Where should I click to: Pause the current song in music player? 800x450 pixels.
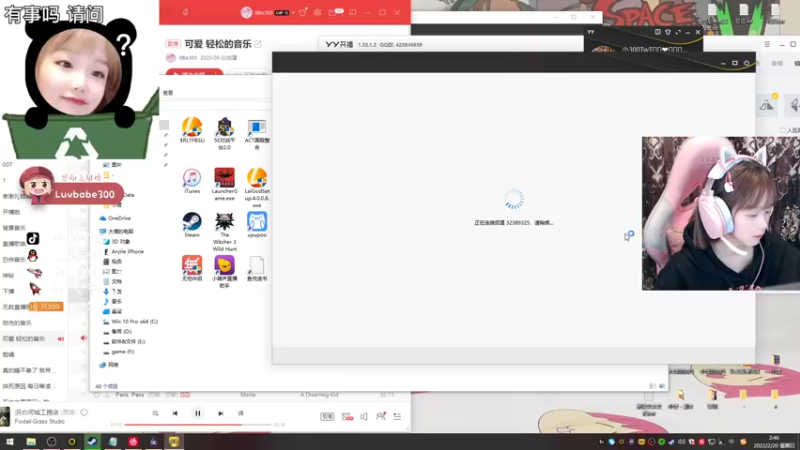198,413
